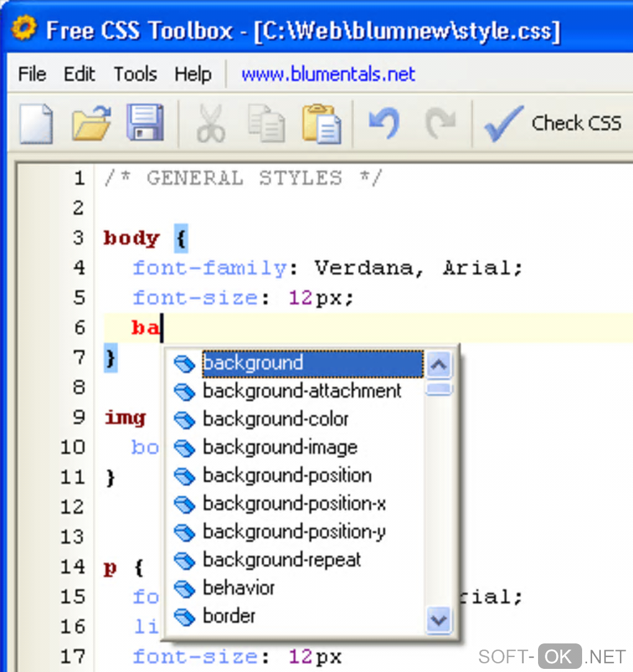633x672 pixels.
Task: Open the Edit menu
Action: tap(79, 74)
